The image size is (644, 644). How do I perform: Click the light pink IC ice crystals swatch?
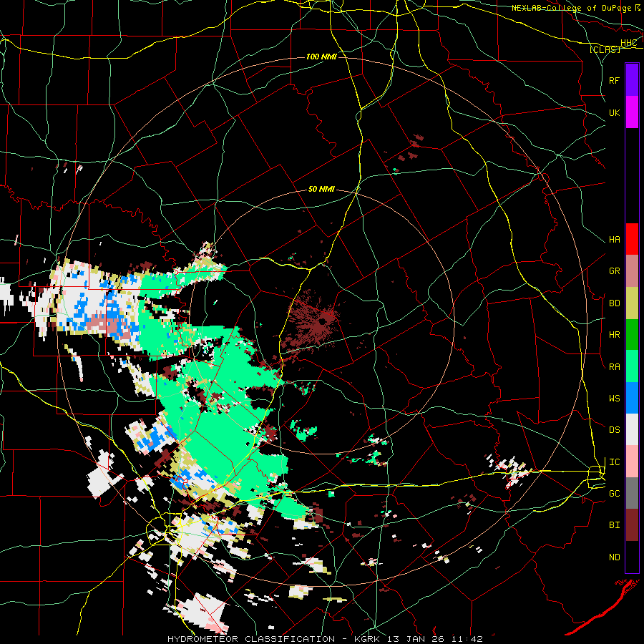point(632,462)
